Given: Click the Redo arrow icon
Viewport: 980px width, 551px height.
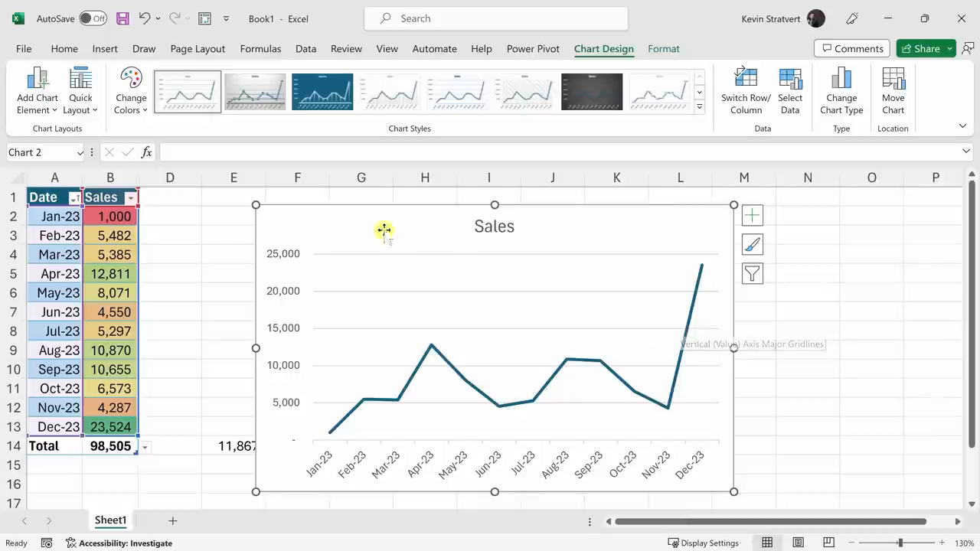Looking at the screenshot, I should point(175,18).
